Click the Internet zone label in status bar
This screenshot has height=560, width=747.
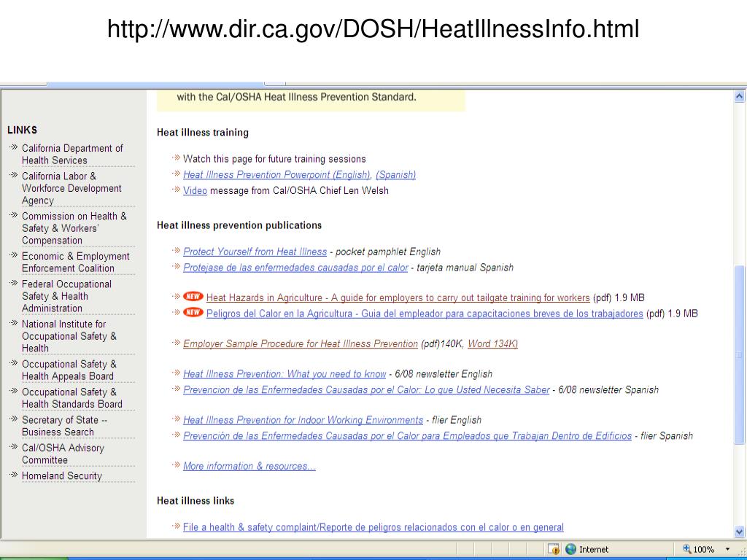click(594, 549)
